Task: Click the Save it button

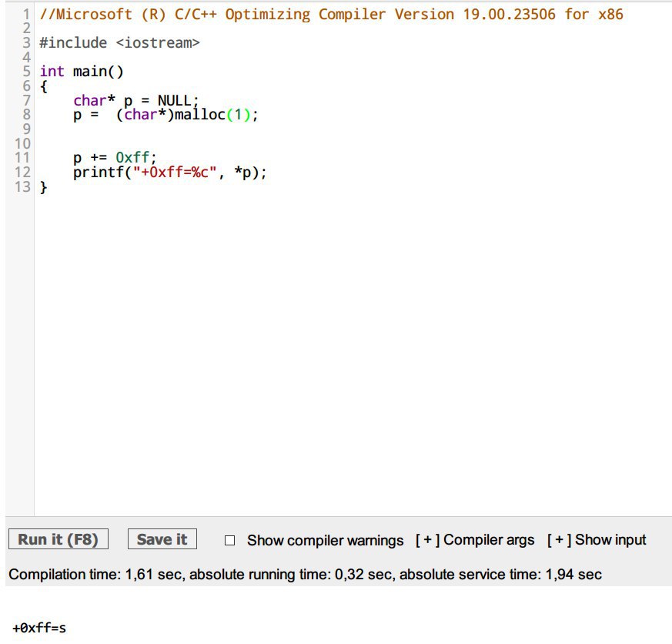Action: point(162,539)
